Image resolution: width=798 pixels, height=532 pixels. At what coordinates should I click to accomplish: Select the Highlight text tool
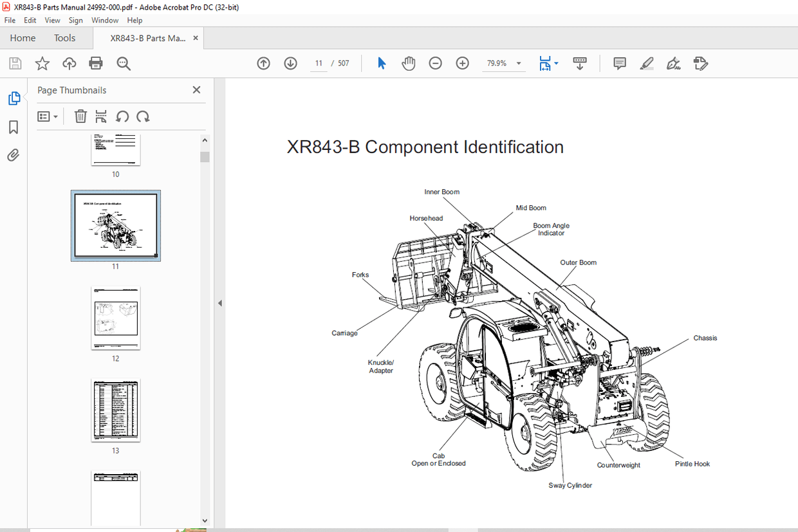pos(647,63)
